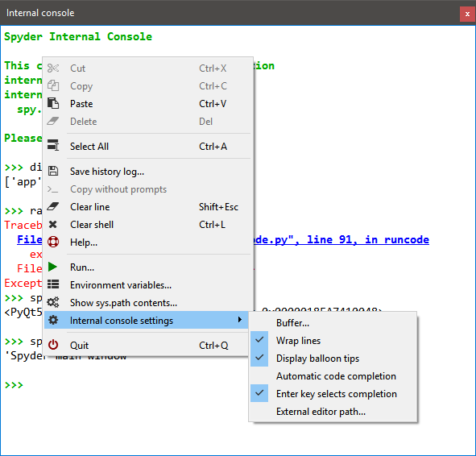The image size is (476, 456).
Task: Open Show sys.path contents... entry
Action: tap(147, 303)
